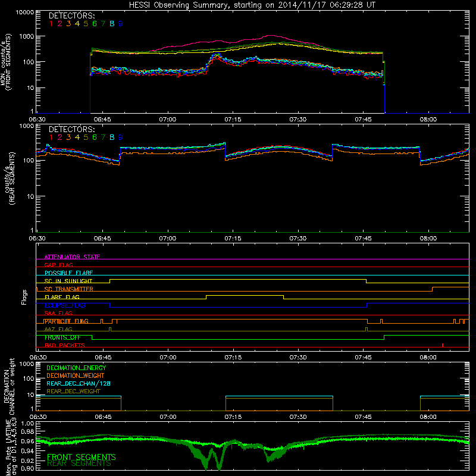
Task: Click the FLARE_FLAG label
Action: tap(62, 297)
